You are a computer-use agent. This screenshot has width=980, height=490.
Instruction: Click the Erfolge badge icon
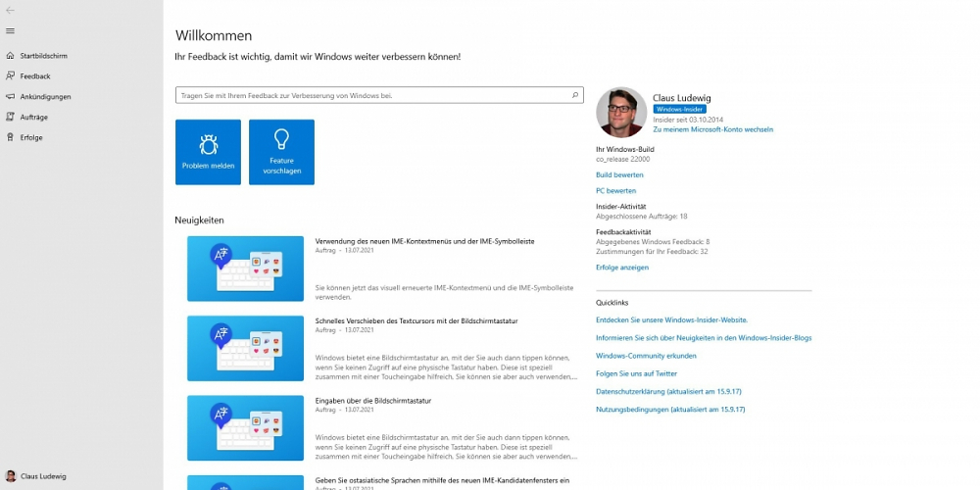coord(10,137)
